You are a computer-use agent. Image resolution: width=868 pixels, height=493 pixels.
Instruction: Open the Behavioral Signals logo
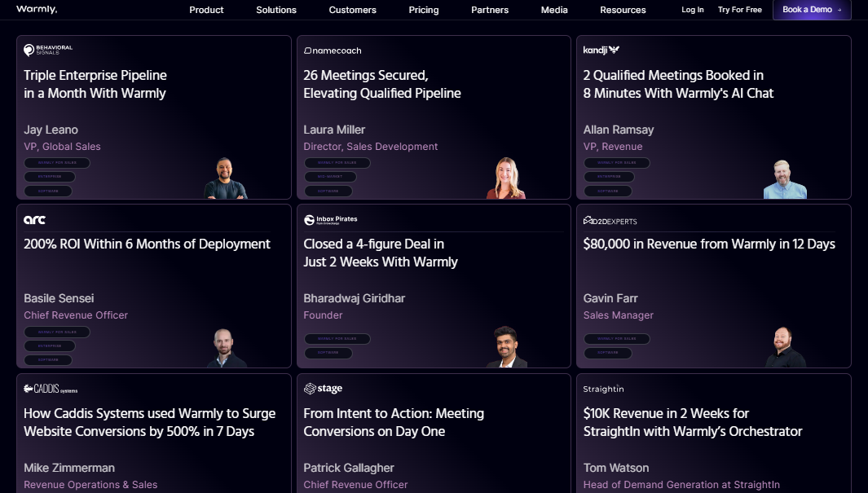(x=48, y=50)
